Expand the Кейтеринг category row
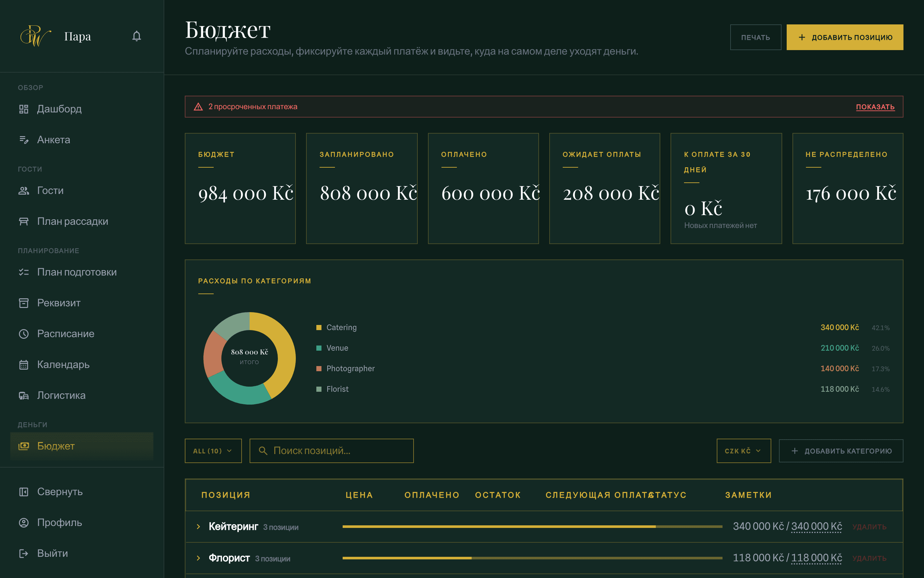924x578 pixels. (x=198, y=526)
